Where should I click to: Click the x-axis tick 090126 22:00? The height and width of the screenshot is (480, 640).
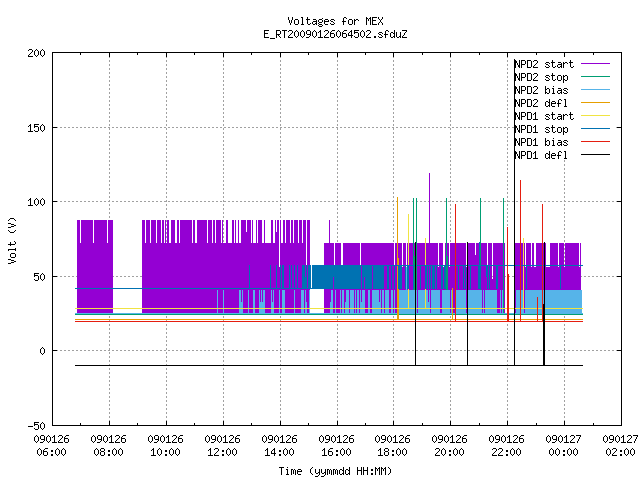507,446
